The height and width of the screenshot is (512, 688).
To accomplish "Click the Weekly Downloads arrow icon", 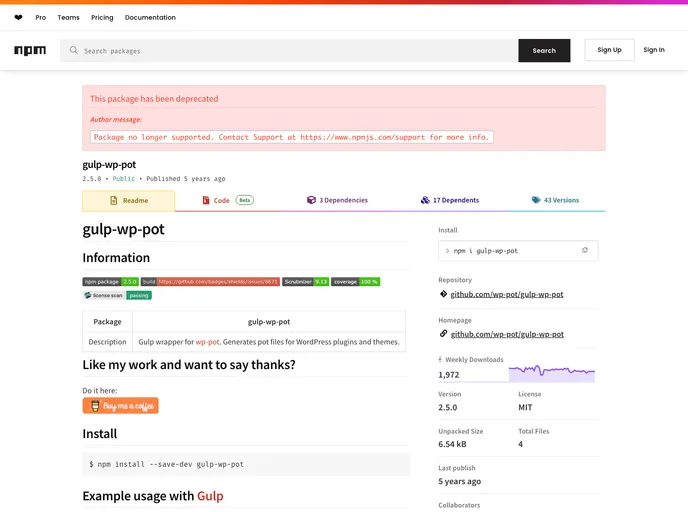I will (440, 359).
